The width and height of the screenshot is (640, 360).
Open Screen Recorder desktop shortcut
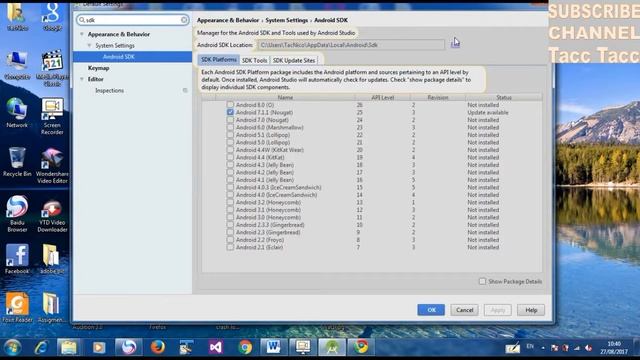coord(52,116)
